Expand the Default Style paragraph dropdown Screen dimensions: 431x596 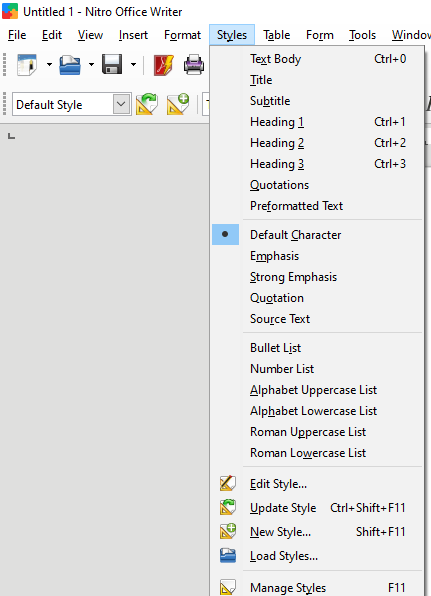[x=121, y=104]
